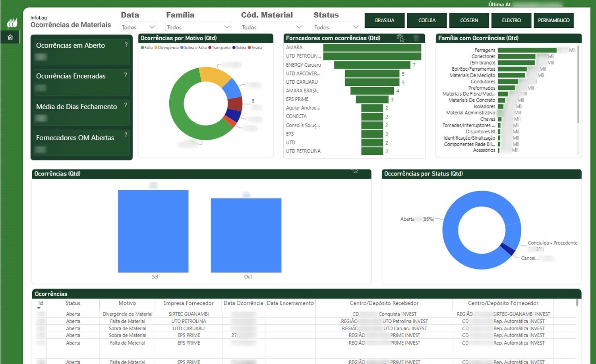Choose the COSERN button

tap(469, 20)
